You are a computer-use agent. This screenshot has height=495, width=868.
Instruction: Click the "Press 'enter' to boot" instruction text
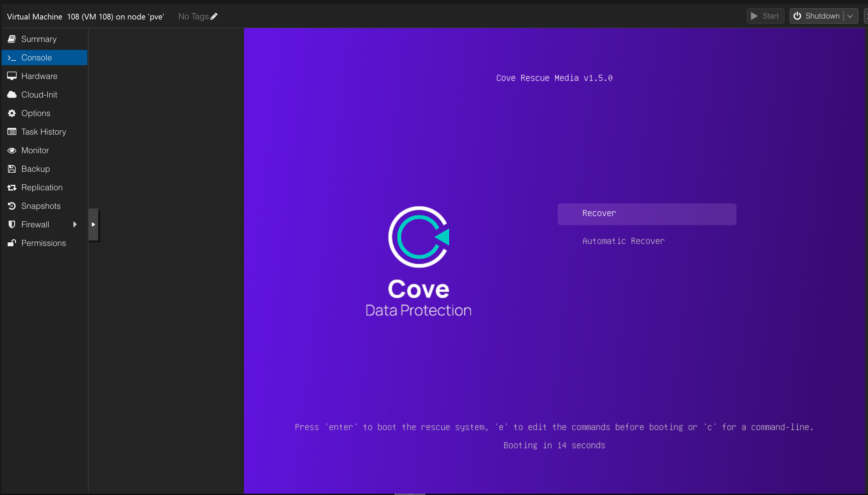(x=554, y=427)
